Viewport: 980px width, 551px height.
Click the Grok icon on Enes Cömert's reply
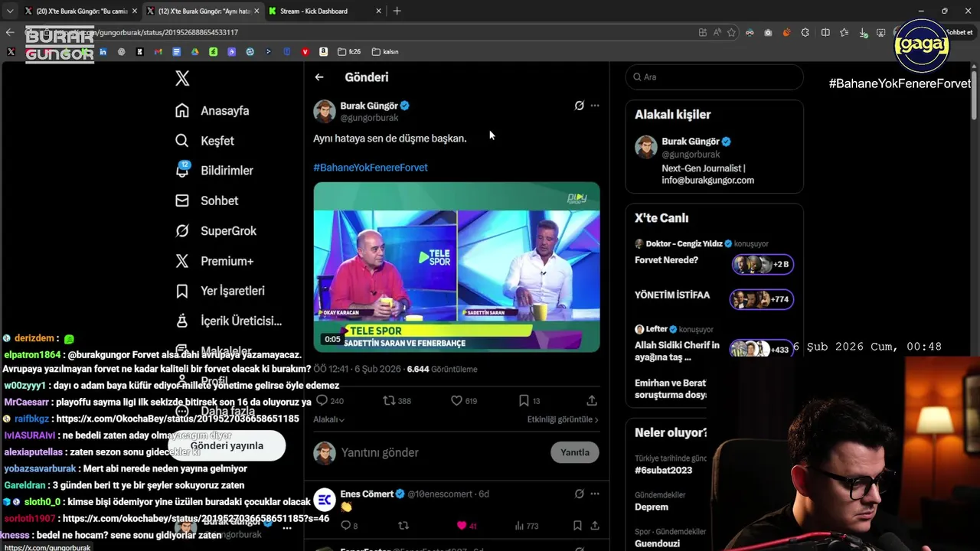579,494
